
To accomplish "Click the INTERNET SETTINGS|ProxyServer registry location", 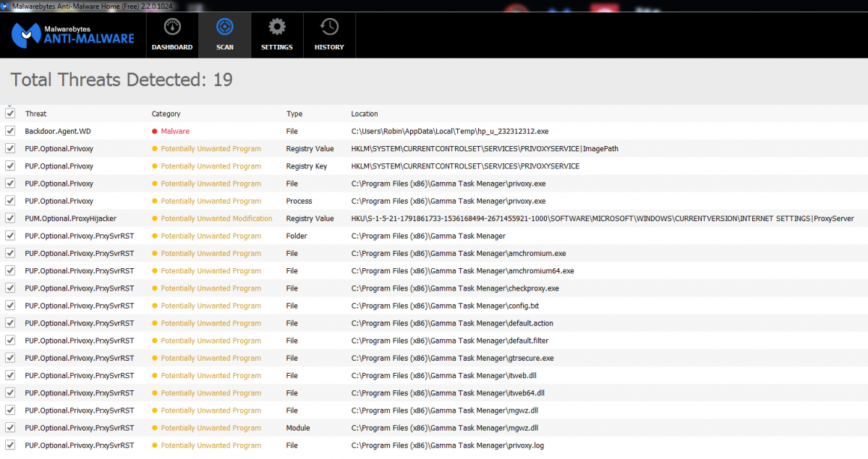I will (603, 218).
